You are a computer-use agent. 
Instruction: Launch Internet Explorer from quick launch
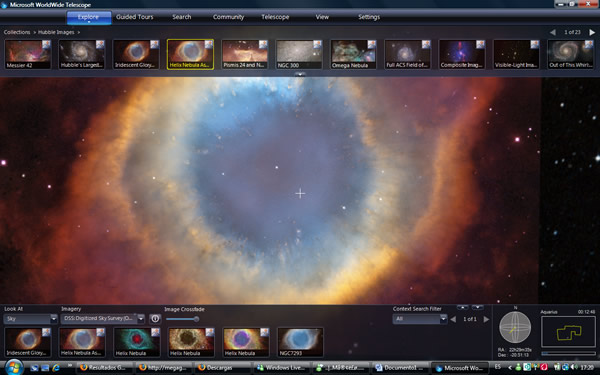pyautogui.click(x=56, y=368)
